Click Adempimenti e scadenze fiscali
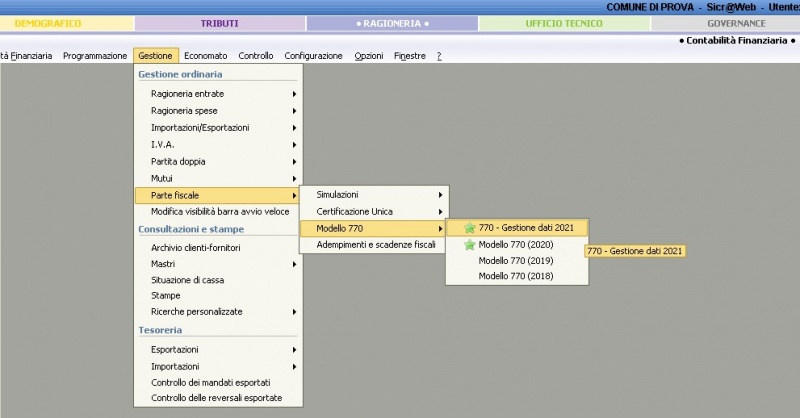Screen dimensions: 800x418 click(375, 244)
